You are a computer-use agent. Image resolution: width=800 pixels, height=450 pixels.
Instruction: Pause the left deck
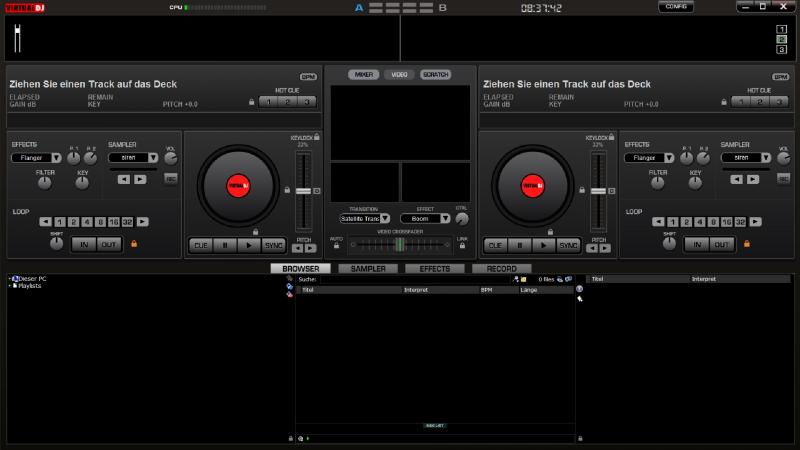[x=225, y=245]
